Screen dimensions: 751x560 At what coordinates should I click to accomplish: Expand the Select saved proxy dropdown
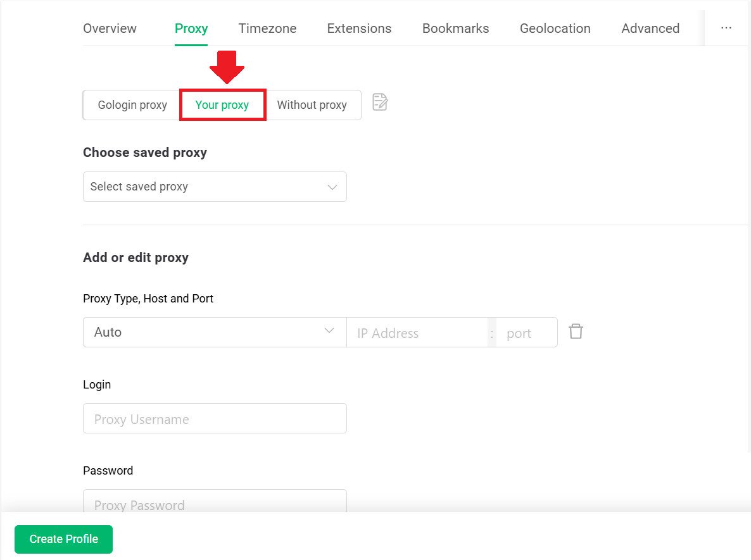(215, 187)
